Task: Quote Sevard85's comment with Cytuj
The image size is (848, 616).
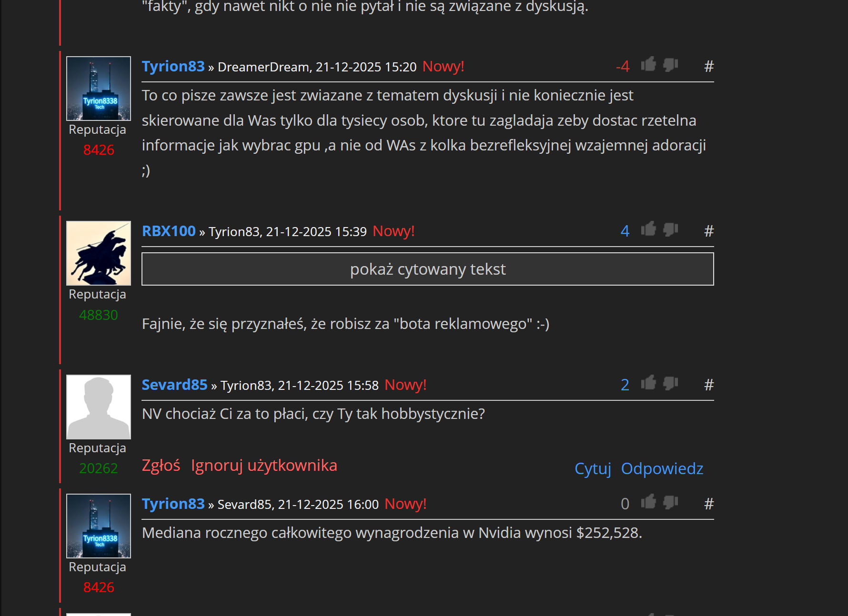Action: click(x=593, y=469)
